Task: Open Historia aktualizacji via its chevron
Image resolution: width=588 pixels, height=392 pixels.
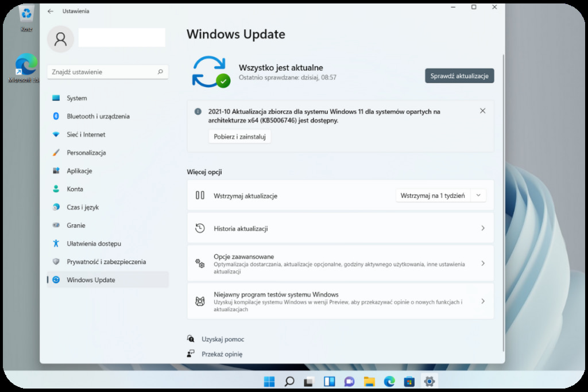Action: (x=482, y=228)
